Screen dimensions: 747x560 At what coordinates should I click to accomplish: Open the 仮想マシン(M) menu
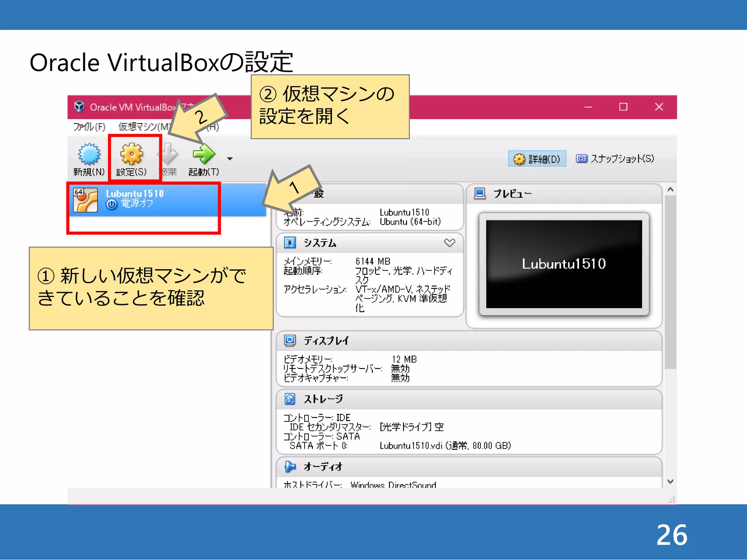(144, 127)
